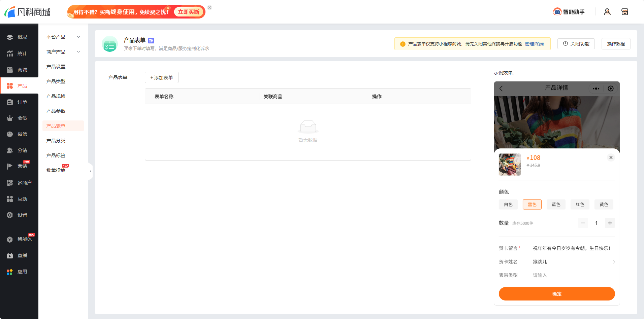Open 产品规格 in the submenu
The width and height of the screenshot is (644, 319).
click(56, 96)
